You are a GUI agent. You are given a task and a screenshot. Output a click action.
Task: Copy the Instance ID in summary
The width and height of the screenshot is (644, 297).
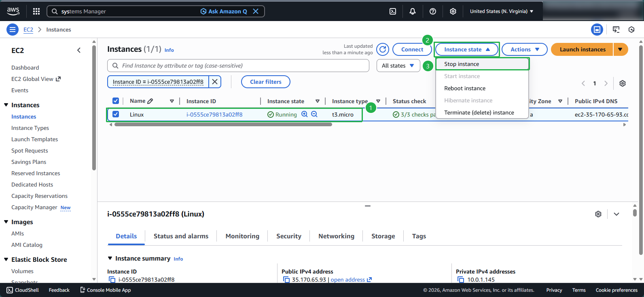tap(112, 280)
